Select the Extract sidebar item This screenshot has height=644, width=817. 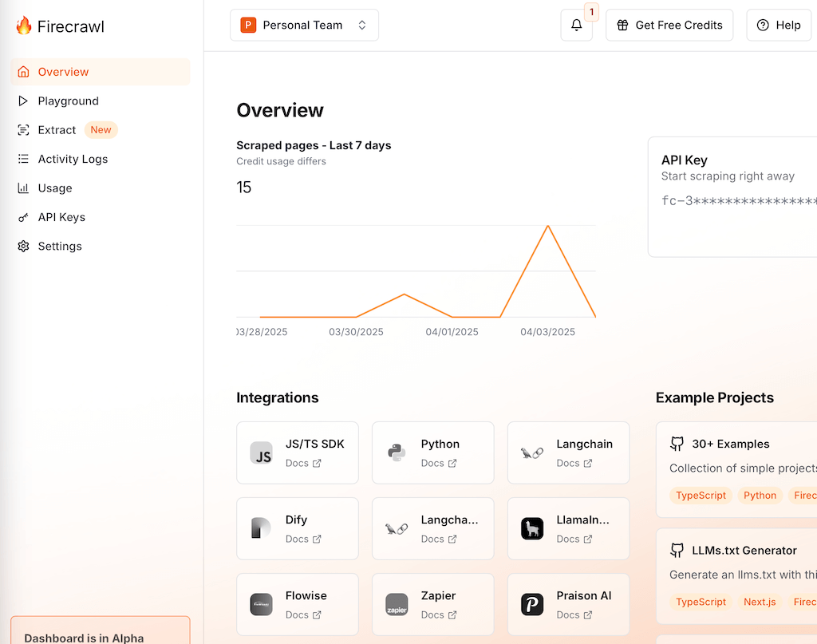[57, 129]
